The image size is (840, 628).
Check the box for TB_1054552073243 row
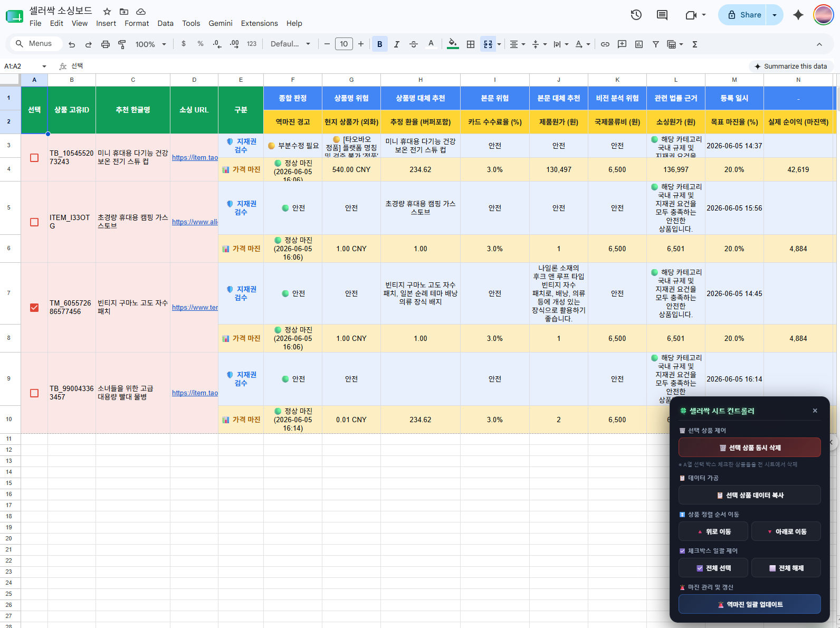tap(34, 158)
